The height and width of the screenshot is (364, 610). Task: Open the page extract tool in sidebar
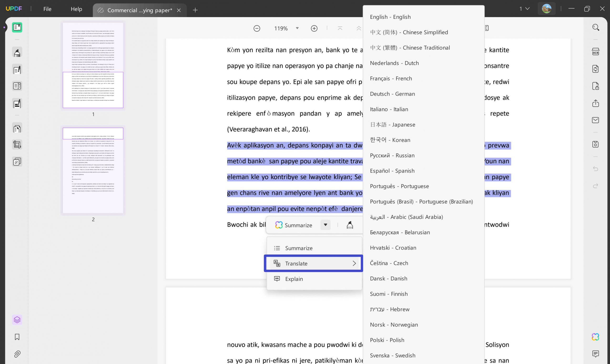(17, 128)
